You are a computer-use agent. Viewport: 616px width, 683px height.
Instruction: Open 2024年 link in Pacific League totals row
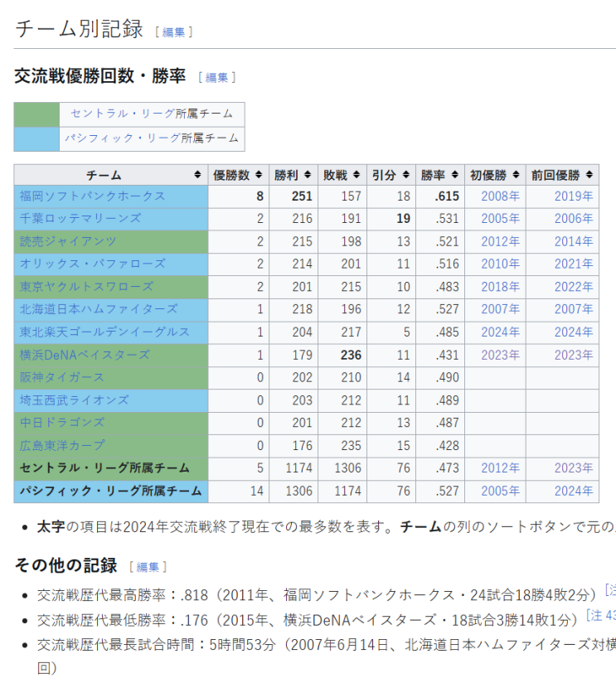(x=574, y=491)
